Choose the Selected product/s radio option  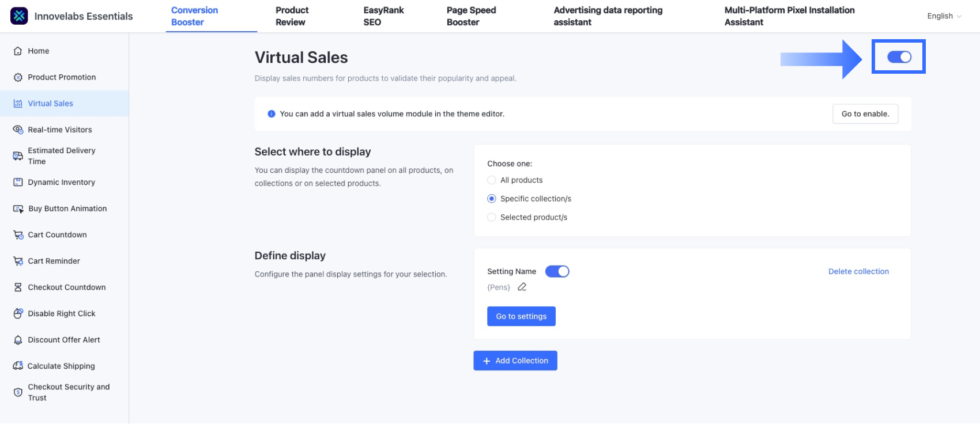492,217
